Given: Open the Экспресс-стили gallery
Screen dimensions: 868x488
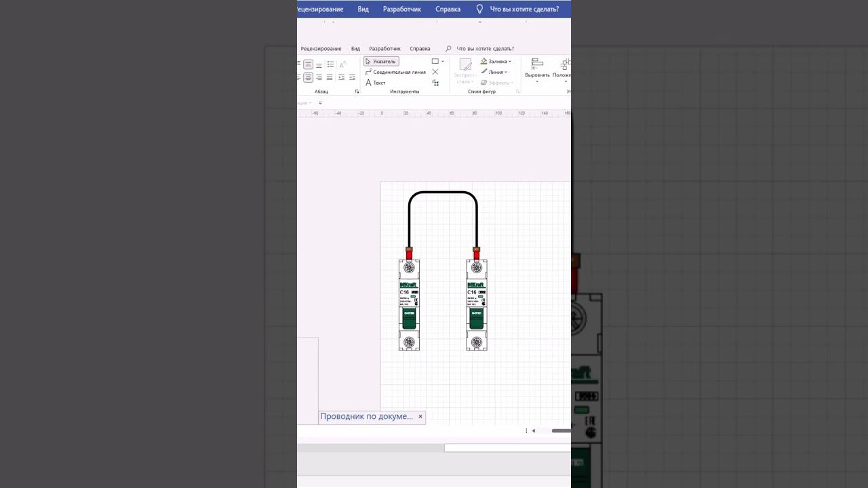Looking at the screenshot, I should click(x=465, y=71).
